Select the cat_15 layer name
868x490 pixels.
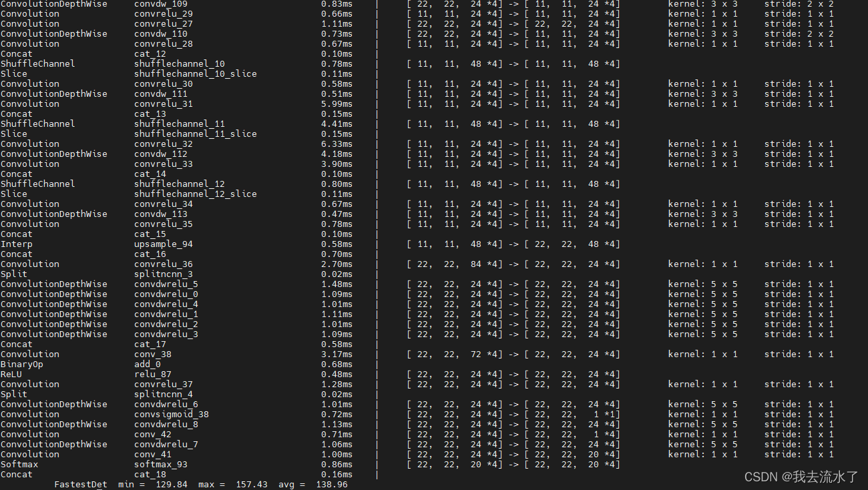(x=150, y=234)
